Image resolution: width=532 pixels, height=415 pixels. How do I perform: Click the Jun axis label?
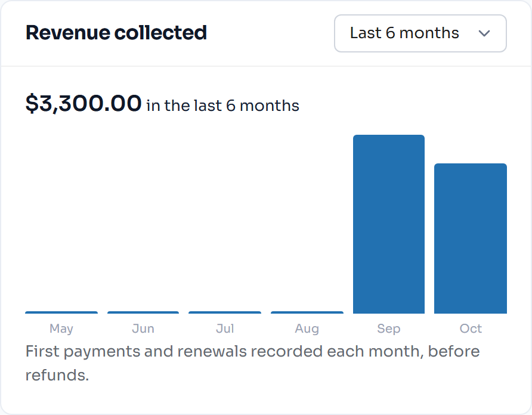[x=143, y=329]
